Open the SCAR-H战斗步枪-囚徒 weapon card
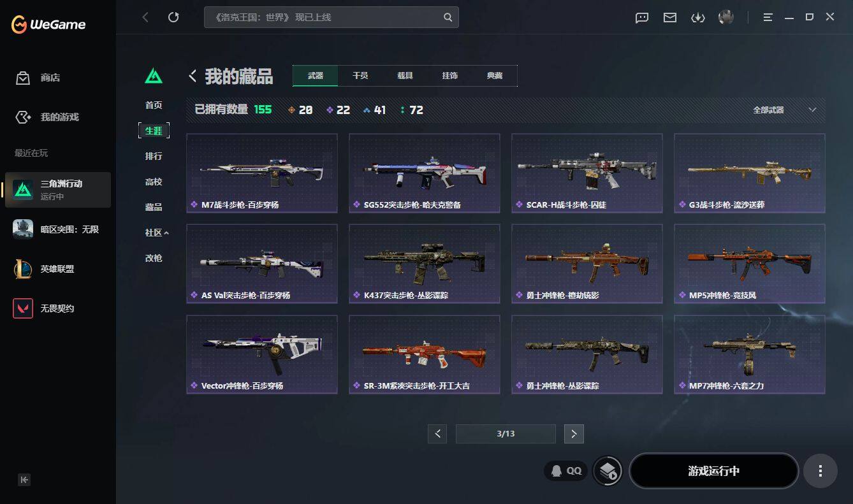This screenshot has width=853, height=504. pos(587,173)
